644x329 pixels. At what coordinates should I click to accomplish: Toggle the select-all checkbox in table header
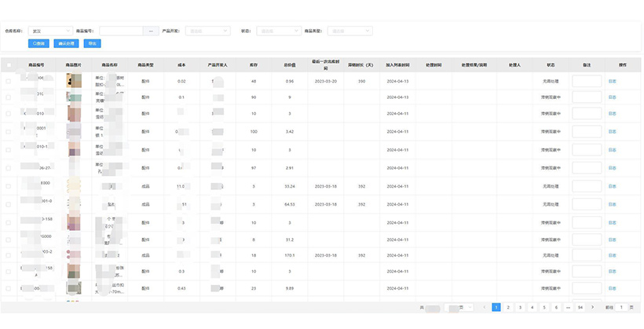(x=9, y=64)
